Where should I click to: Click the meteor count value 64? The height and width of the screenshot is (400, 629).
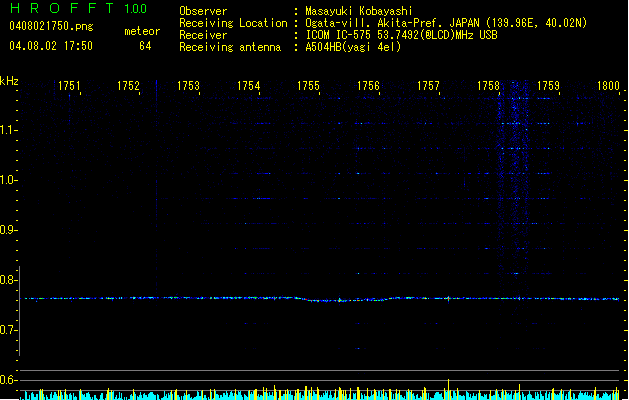(x=145, y=46)
